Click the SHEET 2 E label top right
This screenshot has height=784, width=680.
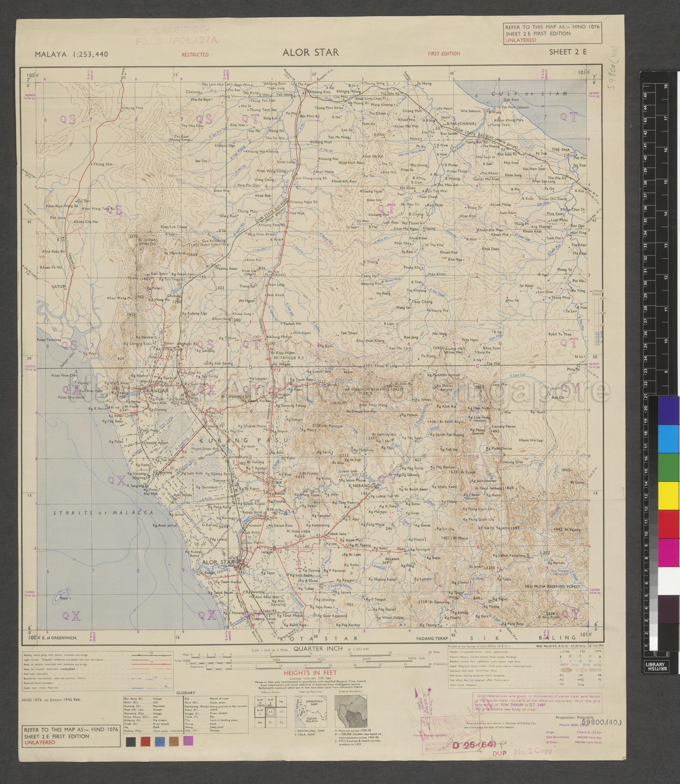click(568, 52)
